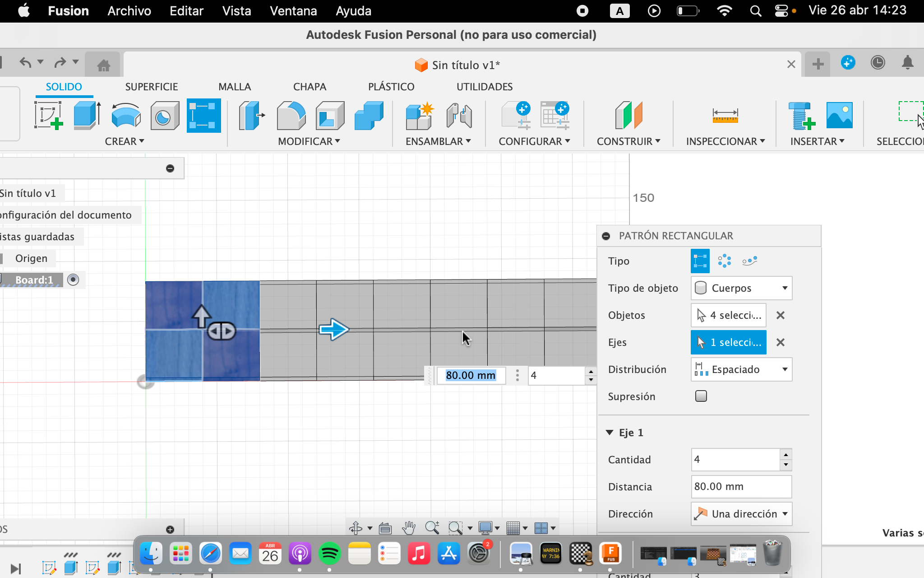Image resolution: width=924 pixels, height=578 pixels.
Task: Select the Combine bodies tool
Action: pos(369,115)
